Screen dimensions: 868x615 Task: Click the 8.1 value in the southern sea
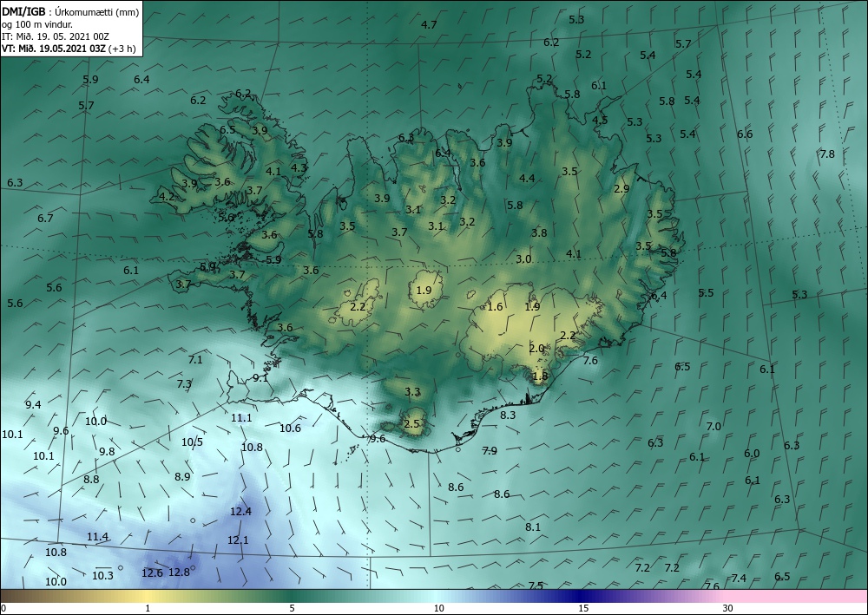pyautogui.click(x=533, y=527)
